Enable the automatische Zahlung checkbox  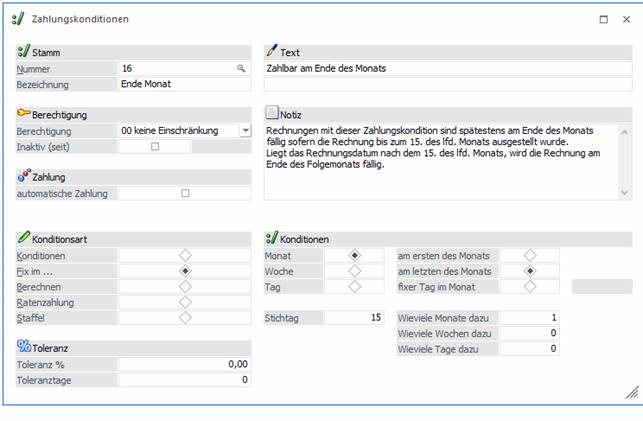185,193
